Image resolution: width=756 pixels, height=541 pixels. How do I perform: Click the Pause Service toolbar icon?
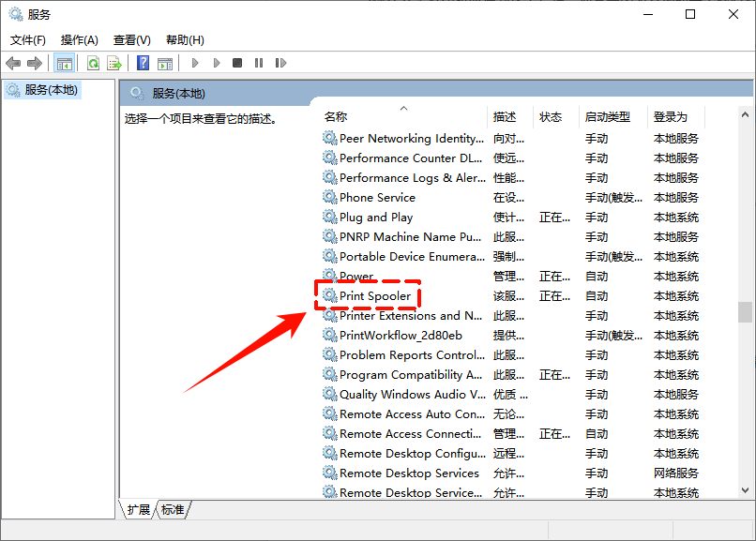pyautogui.click(x=258, y=63)
